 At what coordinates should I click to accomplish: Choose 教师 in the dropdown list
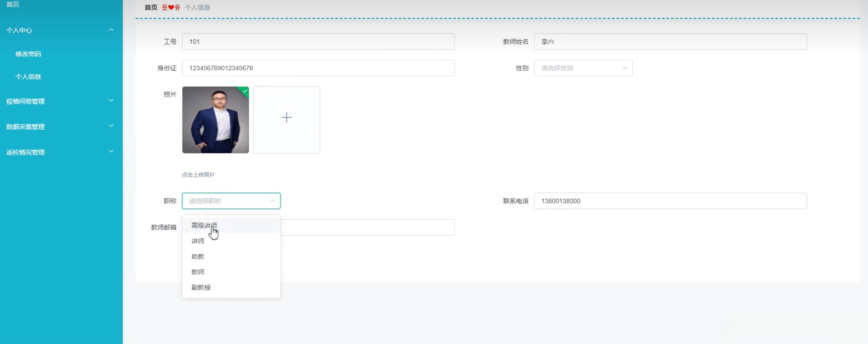[x=231, y=272]
